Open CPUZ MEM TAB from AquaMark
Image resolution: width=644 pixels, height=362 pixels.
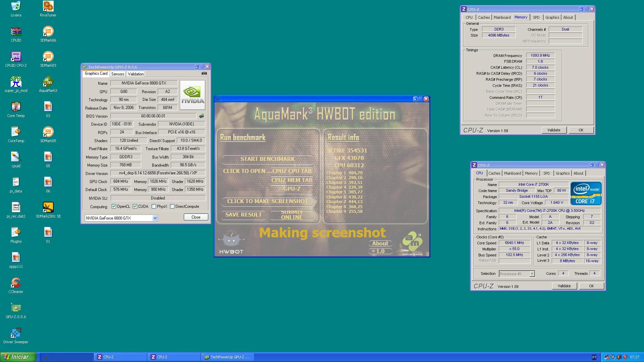[292, 180]
